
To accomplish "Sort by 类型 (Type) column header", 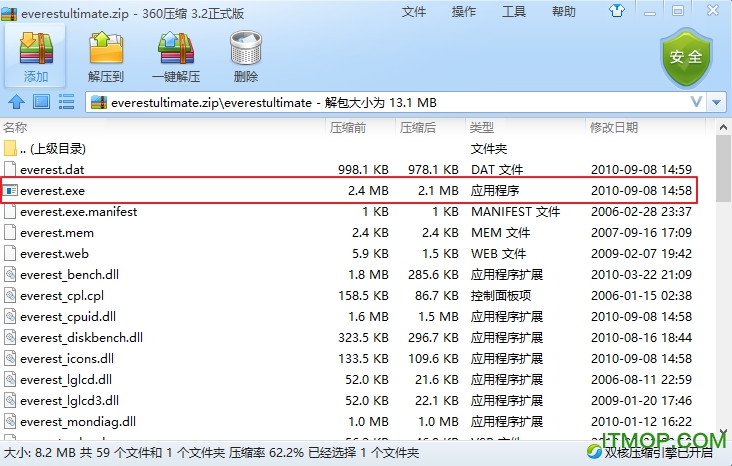I will coord(482,127).
